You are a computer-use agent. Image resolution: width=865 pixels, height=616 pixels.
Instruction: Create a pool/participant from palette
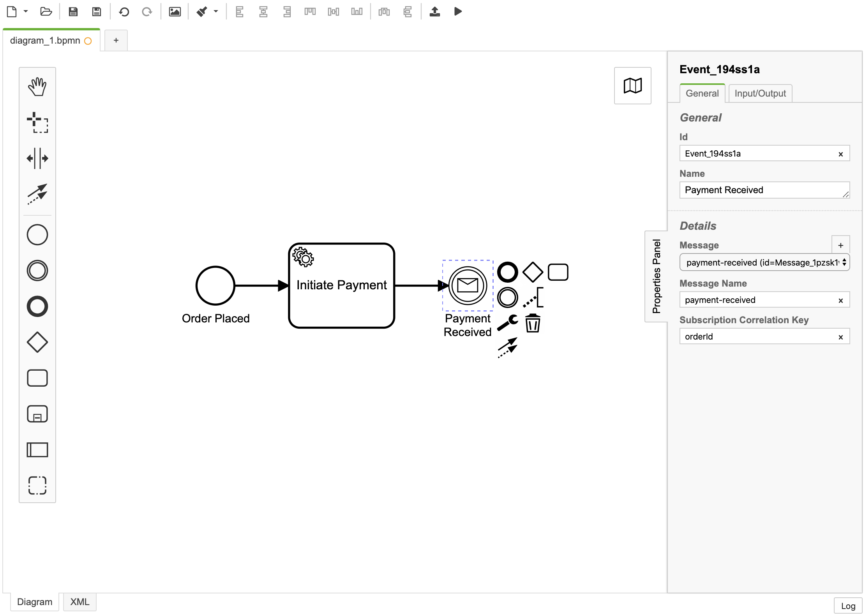(x=37, y=450)
